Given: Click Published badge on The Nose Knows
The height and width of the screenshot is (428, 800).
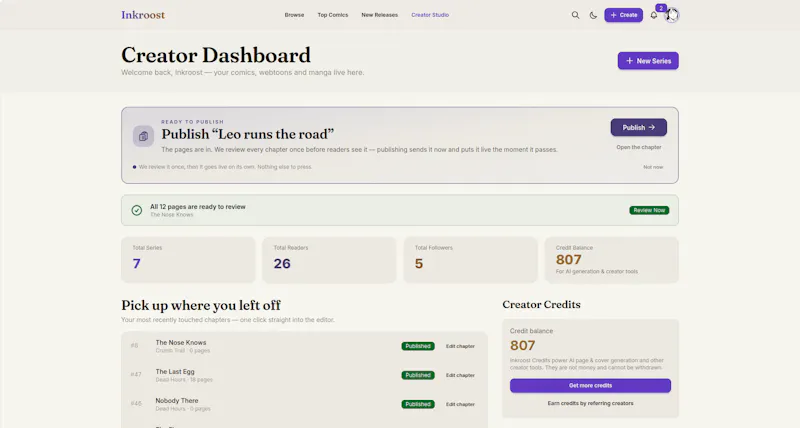Looking at the screenshot, I should 418,346.
